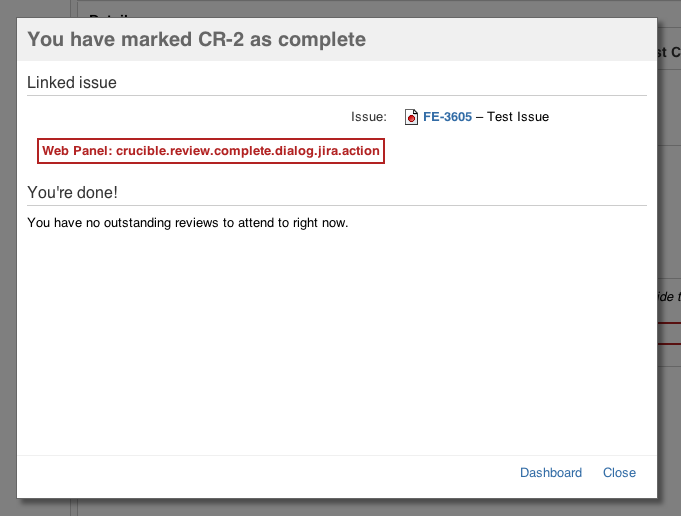The height and width of the screenshot is (516, 681).
Task: Click the italic text right of the dialog
Action: (x=669, y=296)
